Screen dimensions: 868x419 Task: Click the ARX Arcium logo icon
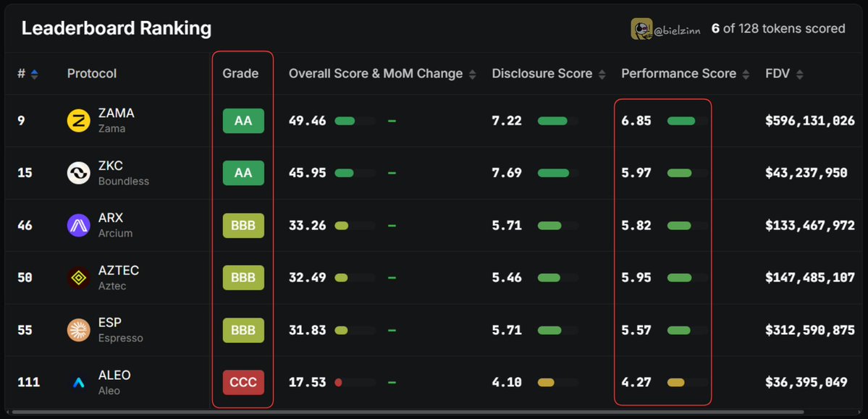(79, 225)
